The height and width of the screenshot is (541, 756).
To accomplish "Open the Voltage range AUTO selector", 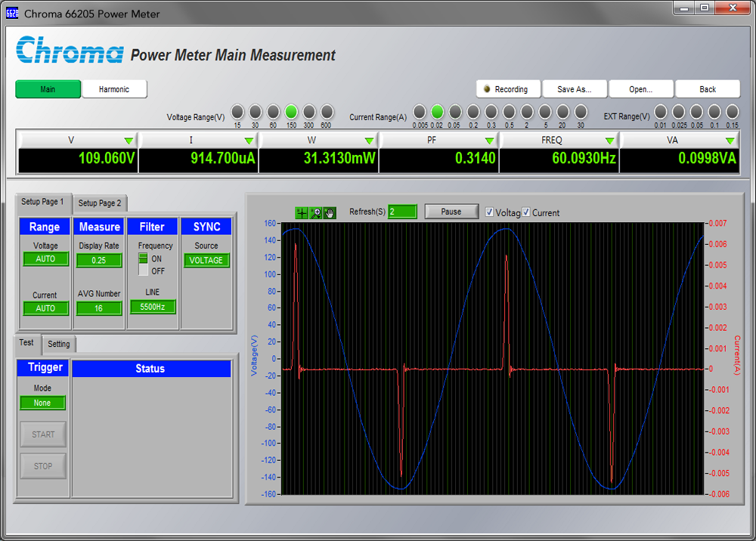I will tap(46, 258).
